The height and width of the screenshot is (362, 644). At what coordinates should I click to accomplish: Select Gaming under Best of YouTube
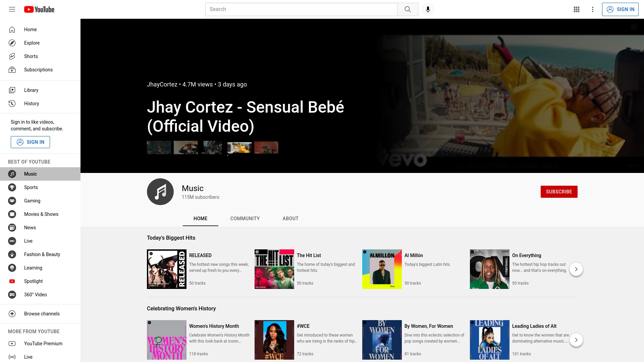pyautogui.click(x=40, y=201)
